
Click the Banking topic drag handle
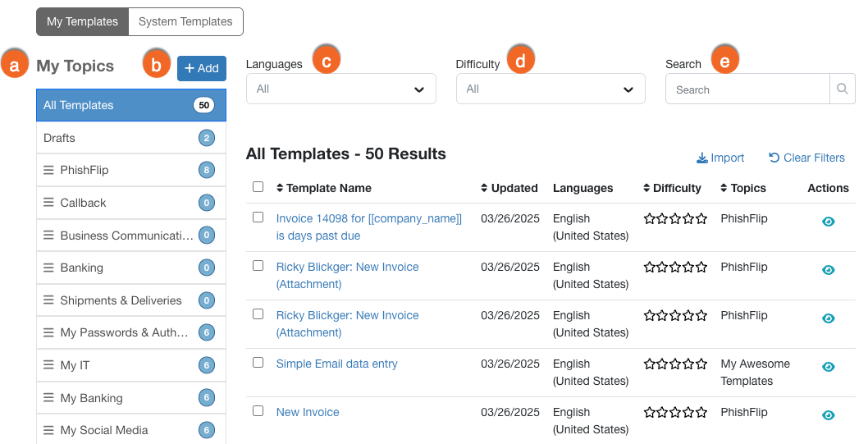tap(48, 268)
